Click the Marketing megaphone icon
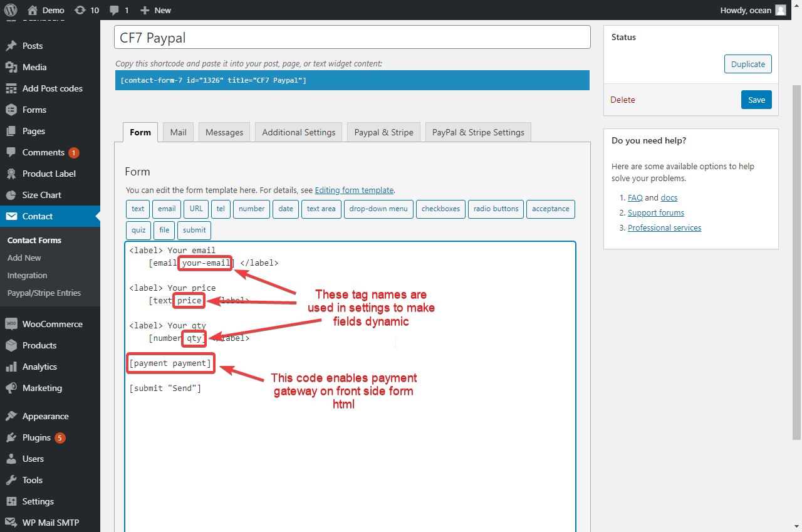Viewport: 802px width, 532px height. [11, 388]
